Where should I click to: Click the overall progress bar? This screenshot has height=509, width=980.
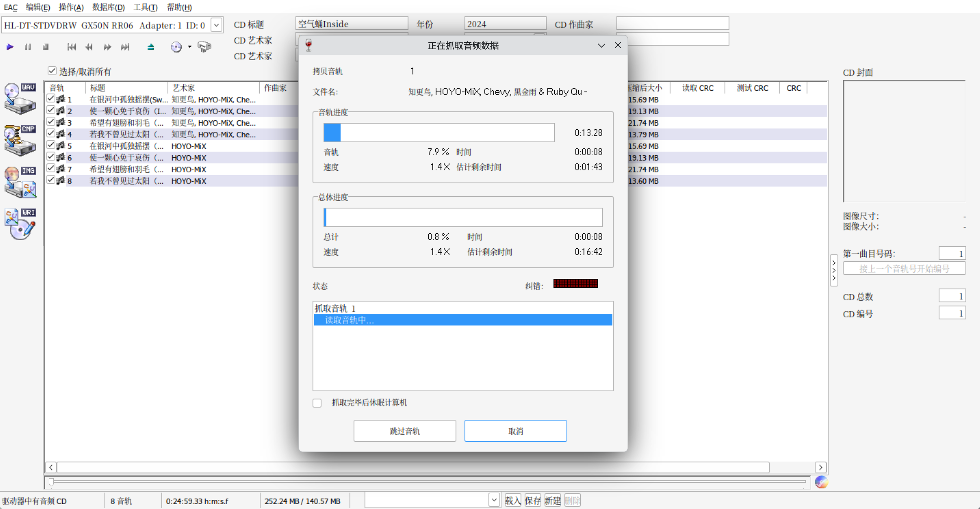click(463, 217)
